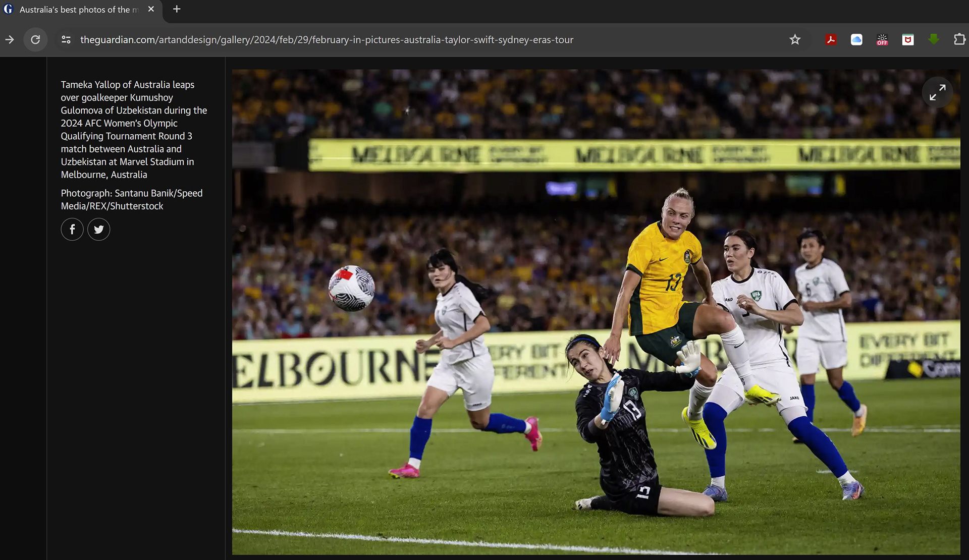Click the browser forward arrow

pos(10,39)
